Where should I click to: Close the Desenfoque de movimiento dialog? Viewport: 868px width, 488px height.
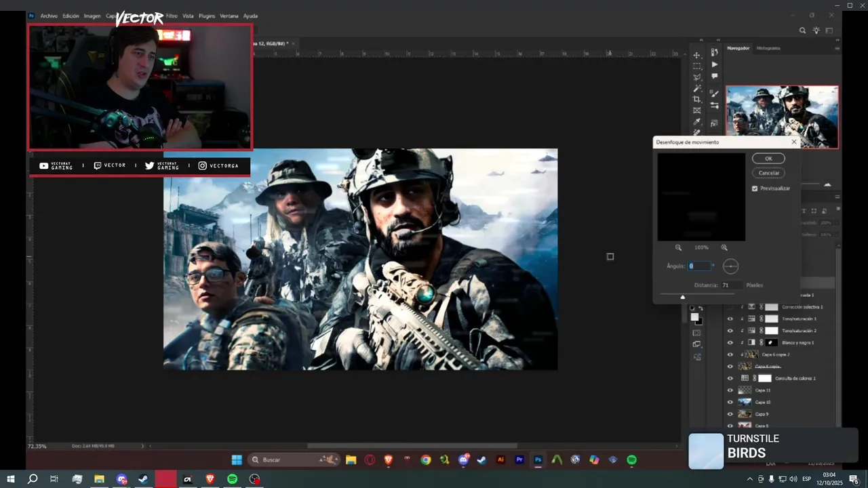click(x=794, y=142)
